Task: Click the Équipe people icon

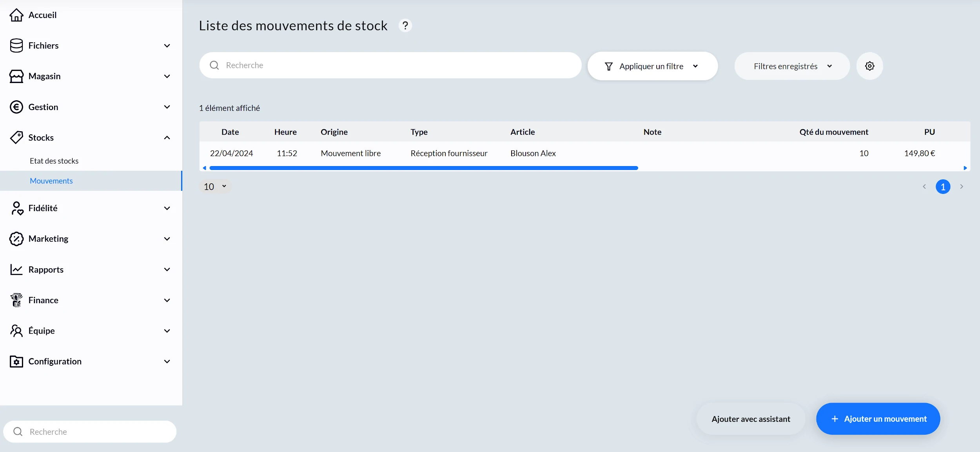Action: [x=16, y=331]
